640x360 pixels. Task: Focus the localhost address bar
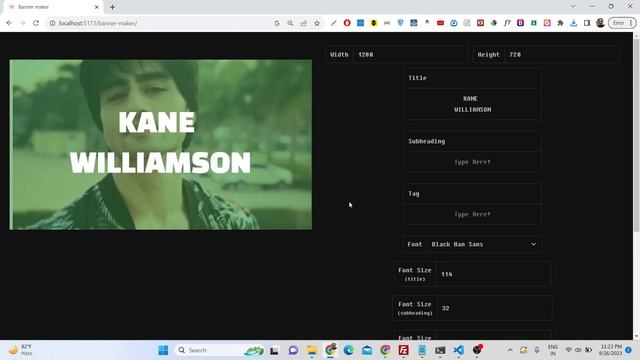pyautogui.click(x=163, y=23)
